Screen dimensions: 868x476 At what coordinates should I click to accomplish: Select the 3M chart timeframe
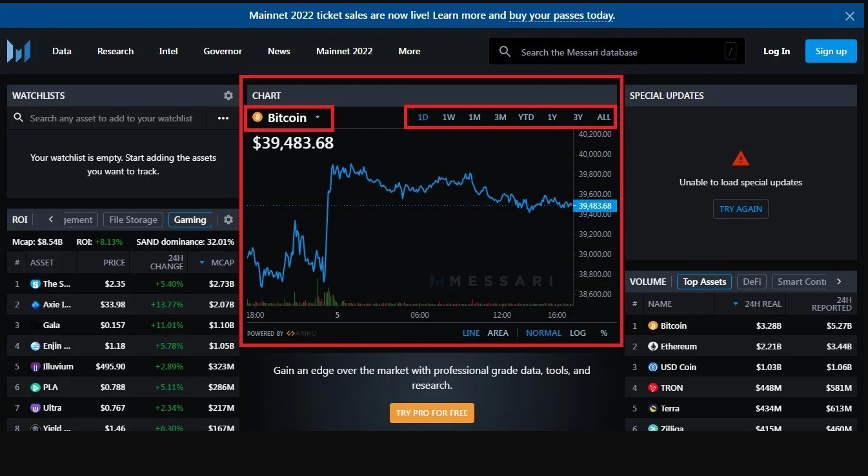(500, 117)
